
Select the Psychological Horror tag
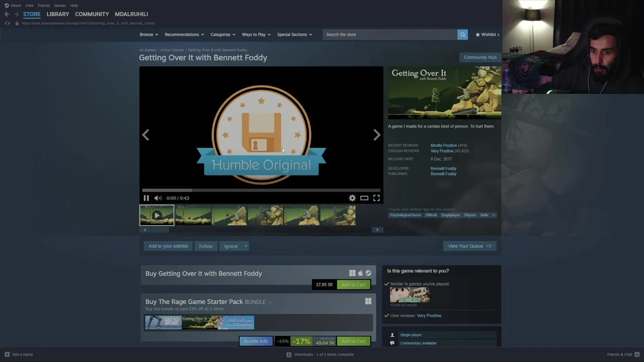(406, 215)
